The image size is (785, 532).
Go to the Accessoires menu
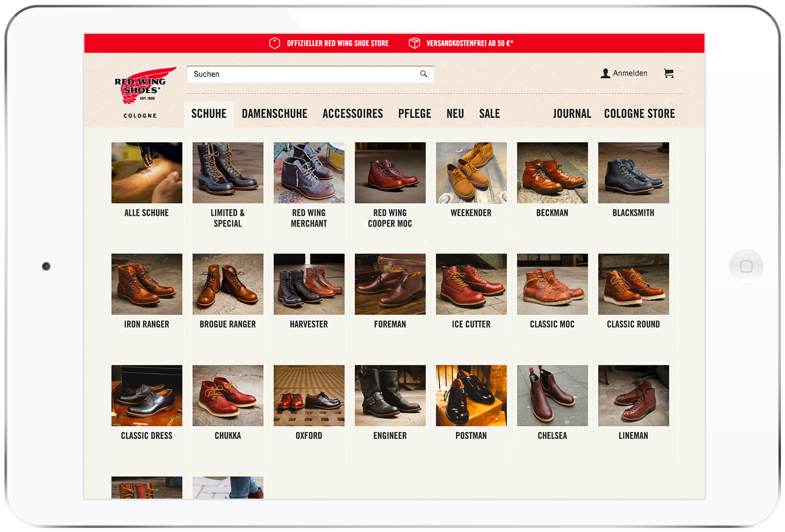click(x=353, y=114)
